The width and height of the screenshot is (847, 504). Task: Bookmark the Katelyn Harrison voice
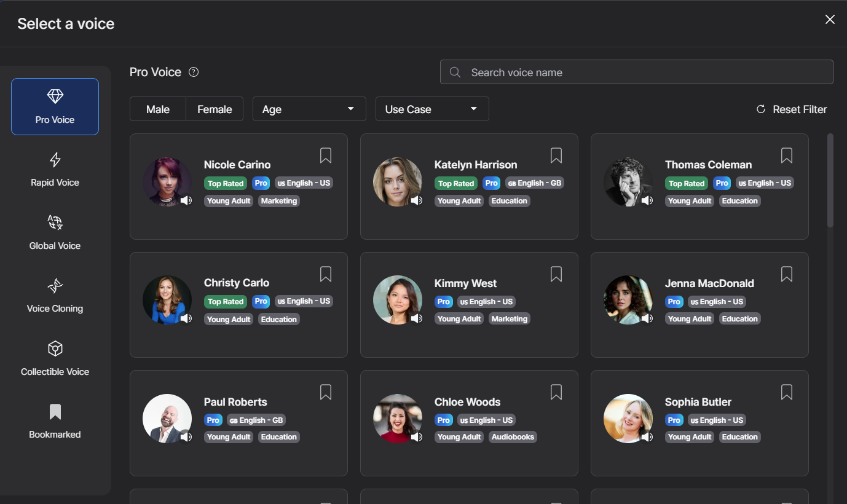[556, 156]
